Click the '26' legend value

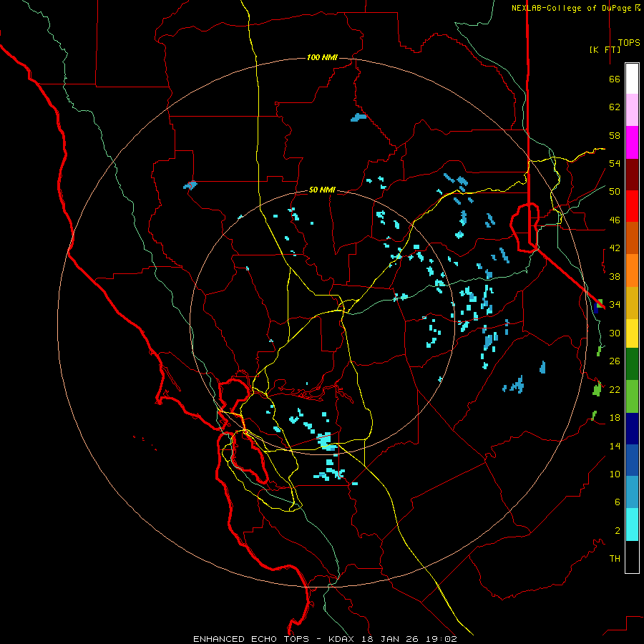point(615,361)
